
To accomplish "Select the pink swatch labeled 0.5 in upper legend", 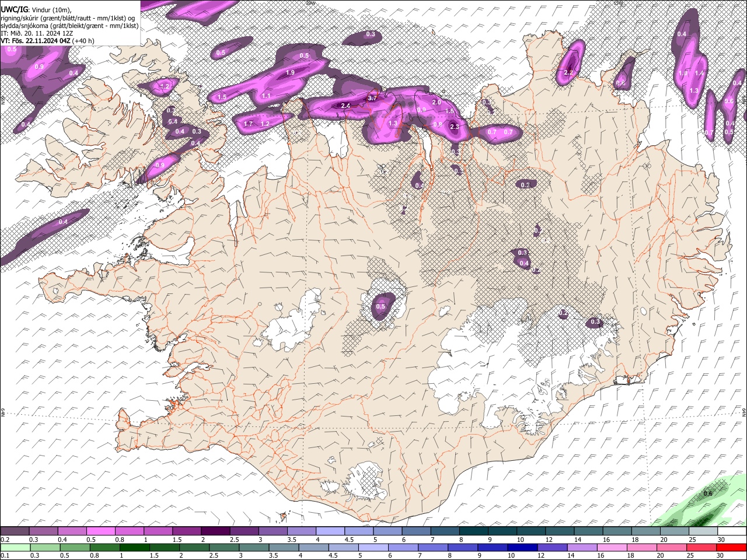I will (100, 531).
